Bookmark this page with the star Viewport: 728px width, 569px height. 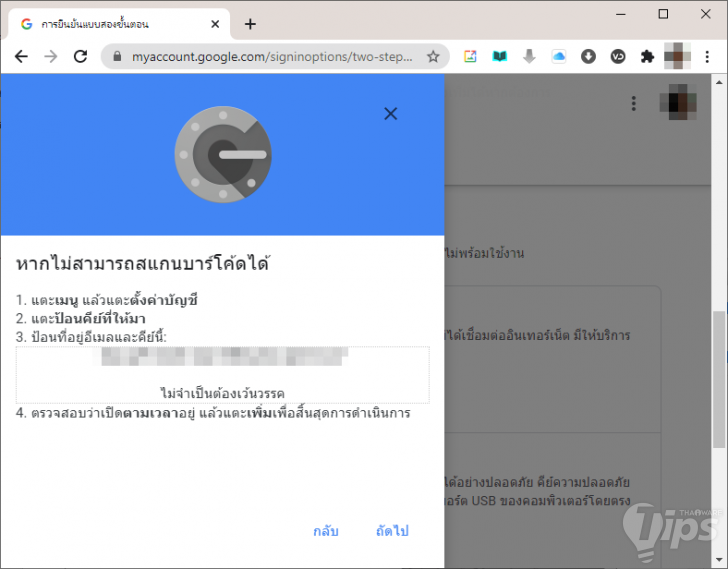pos(433,57)
